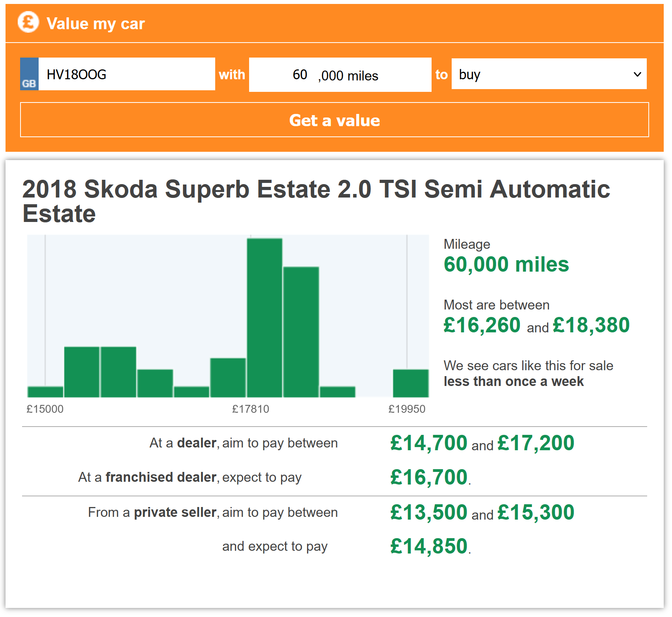Click the expected private price £14,850
Viewport: 672px width, 617px height.
(429, 546)
